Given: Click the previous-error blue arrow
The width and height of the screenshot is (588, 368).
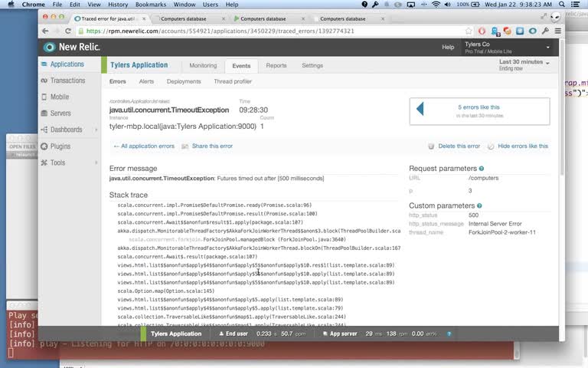Looking at the screenshot, I should point(420,109).
